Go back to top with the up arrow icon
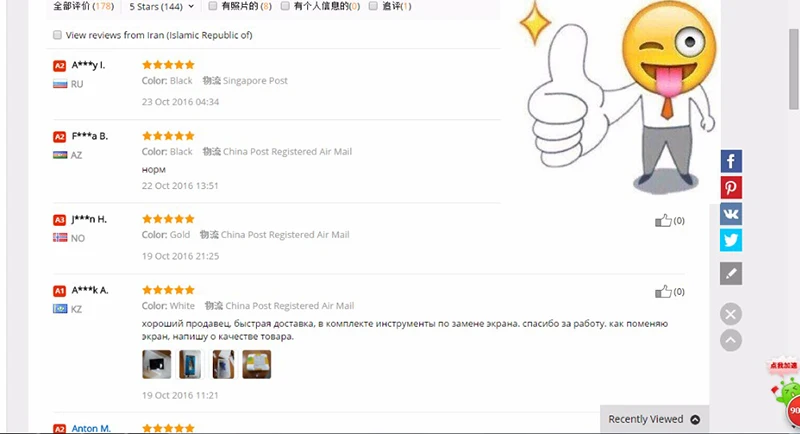 (731, 340)
